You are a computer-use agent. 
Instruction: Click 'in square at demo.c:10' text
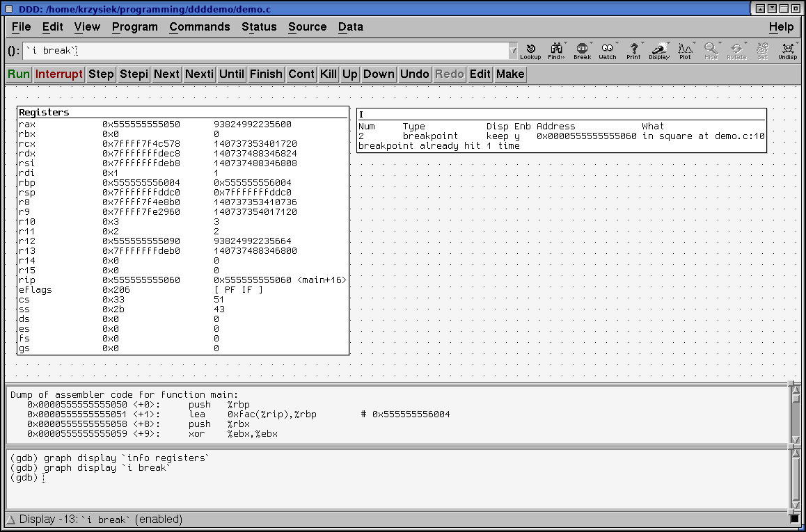(x=703, y=136)
